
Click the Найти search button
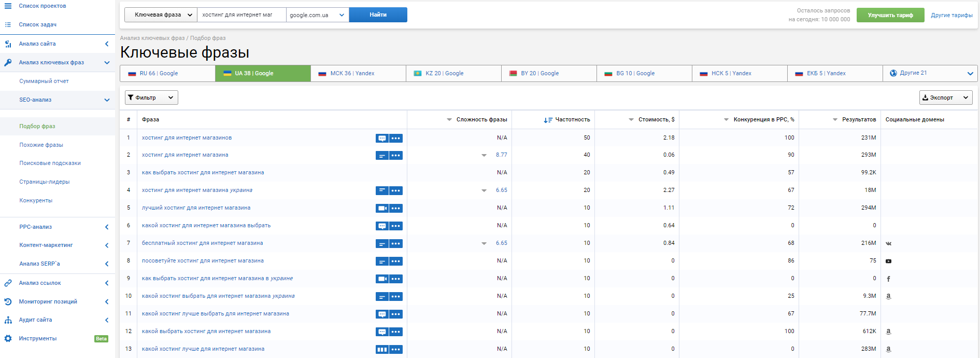pyautogui.click(x=378, y=15)
